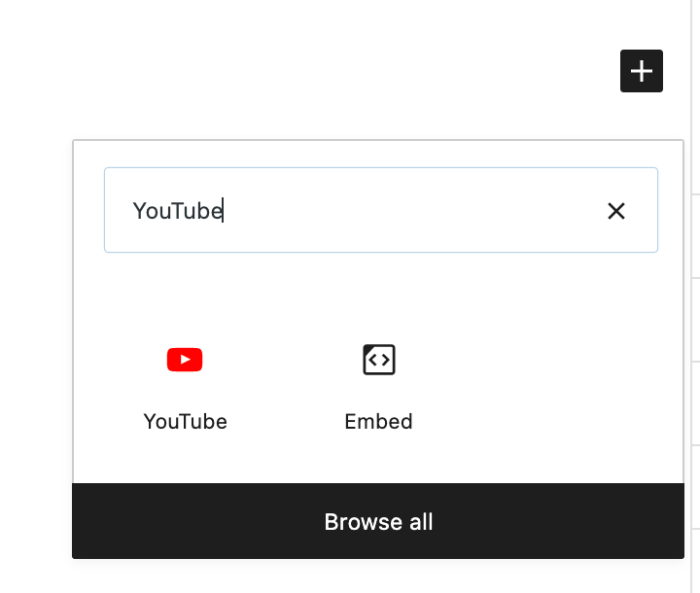
Task: Pick YouTube from the search results
Action: click(x=185, y=386)
